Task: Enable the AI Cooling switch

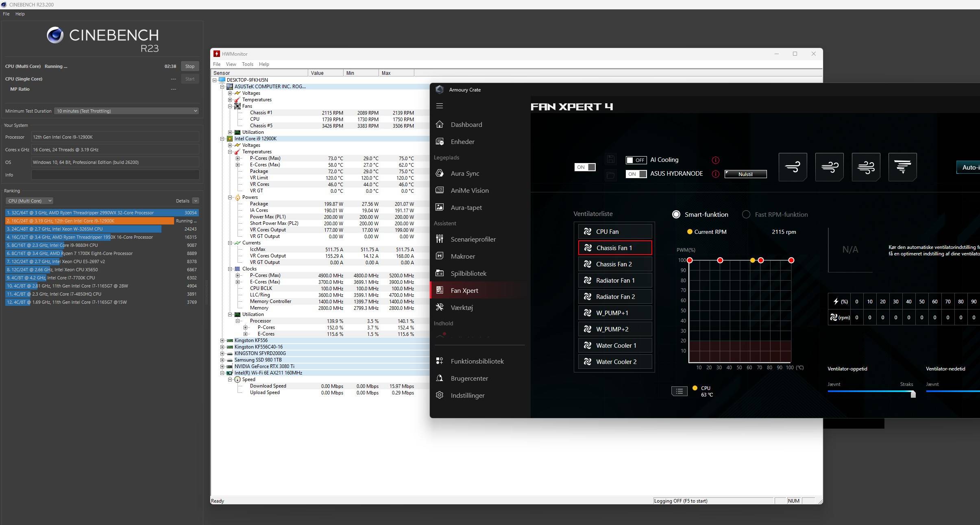Action: pyautogui.click(x=636, y=160)
